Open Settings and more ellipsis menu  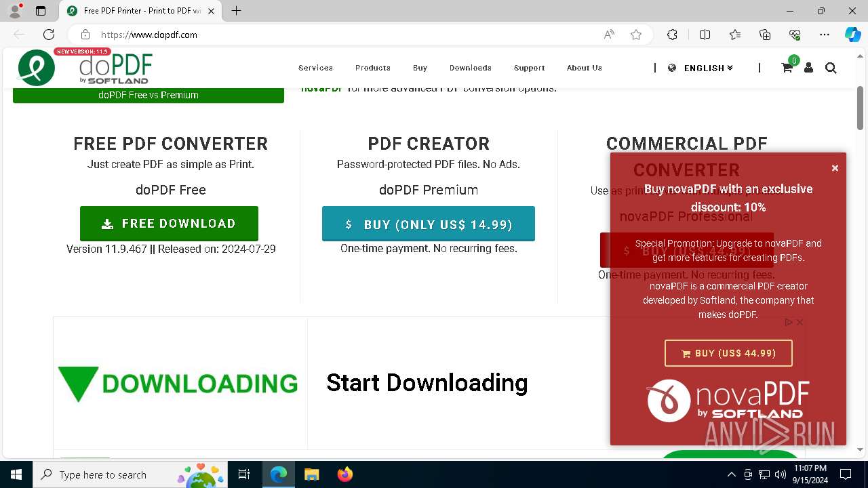(x=825, y=35)
